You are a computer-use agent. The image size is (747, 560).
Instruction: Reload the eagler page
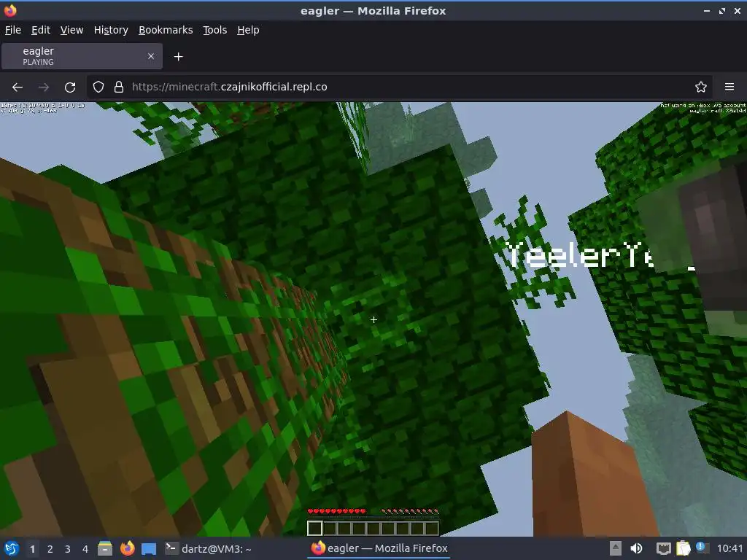coord(70,87)
